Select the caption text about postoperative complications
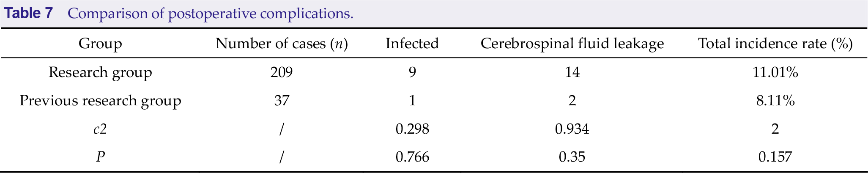Screen dimensions: 868x173 [x=211, y=14]
